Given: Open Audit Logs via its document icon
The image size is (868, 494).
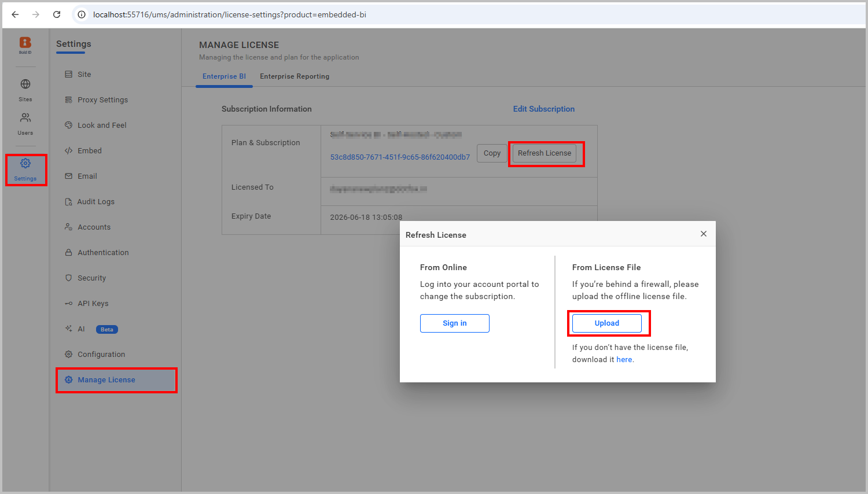Looking at the screenshot, I should pos(69,201).
